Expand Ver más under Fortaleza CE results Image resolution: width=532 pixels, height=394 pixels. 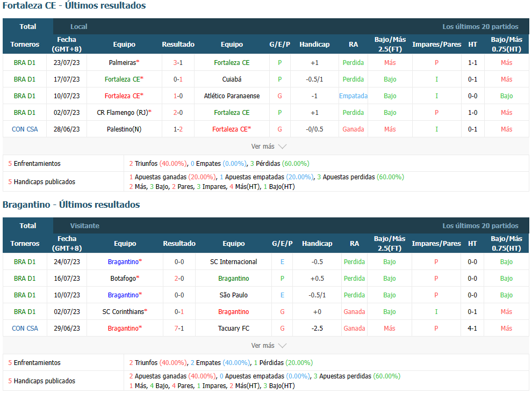point(269,147)
